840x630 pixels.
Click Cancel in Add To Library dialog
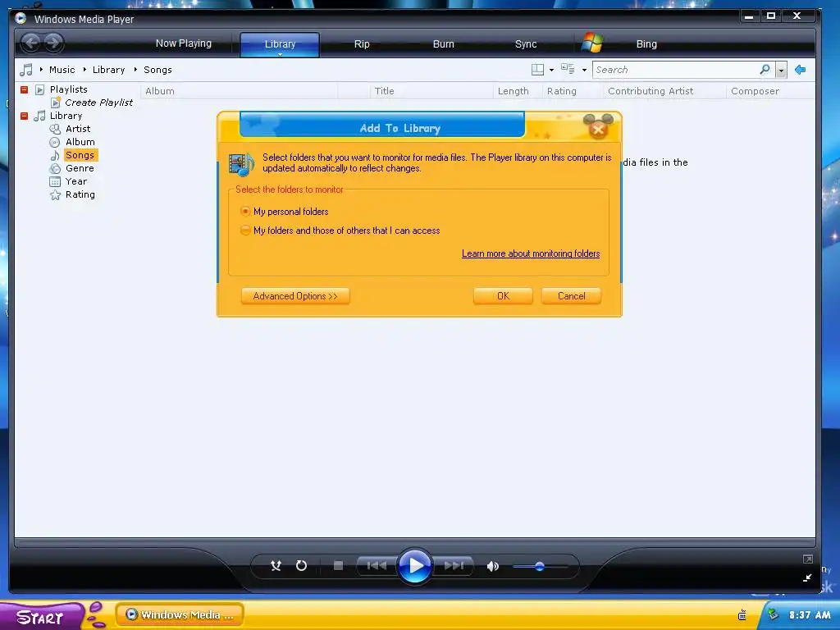pyautogui.click(x=571, y=296)
